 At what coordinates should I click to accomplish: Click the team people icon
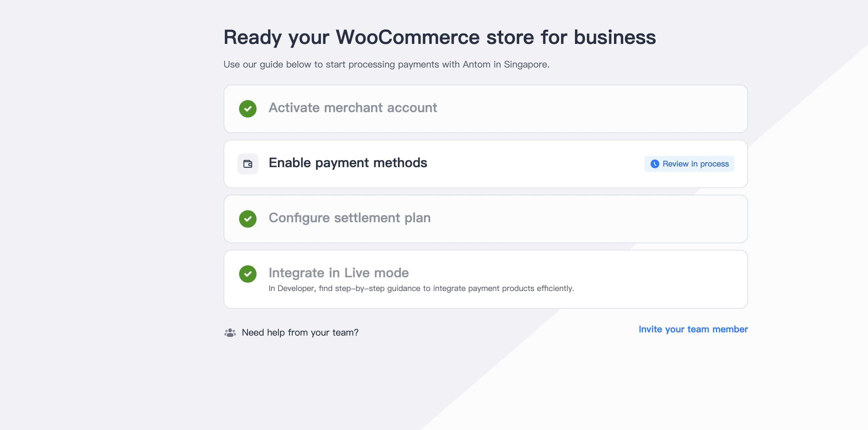pyautogui.click(x=230, y=333)
